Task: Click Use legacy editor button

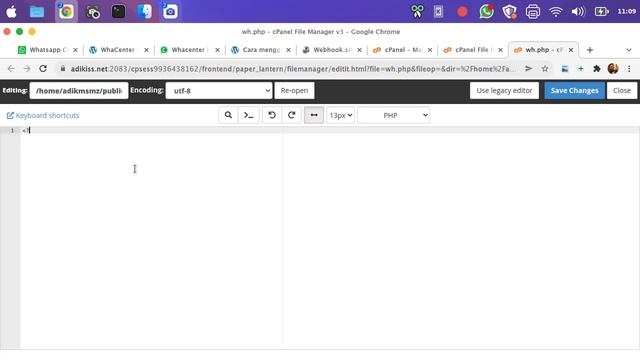Action: click(504, 91)
